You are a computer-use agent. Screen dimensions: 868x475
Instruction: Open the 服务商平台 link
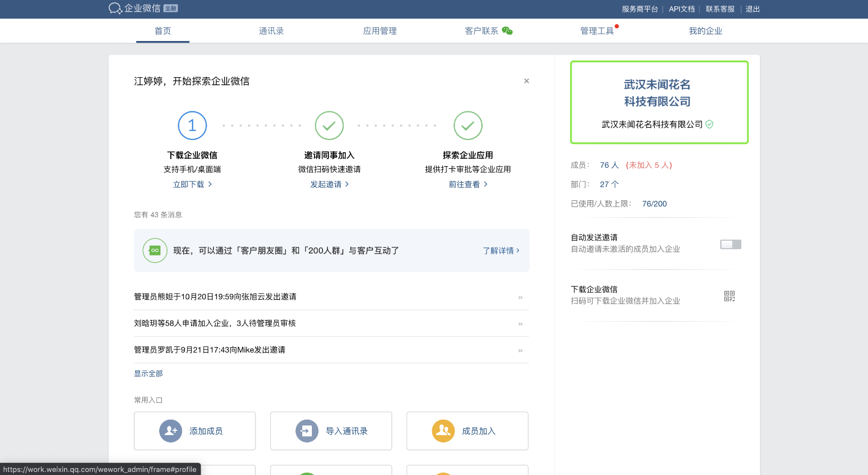click(x=640, y=9)
